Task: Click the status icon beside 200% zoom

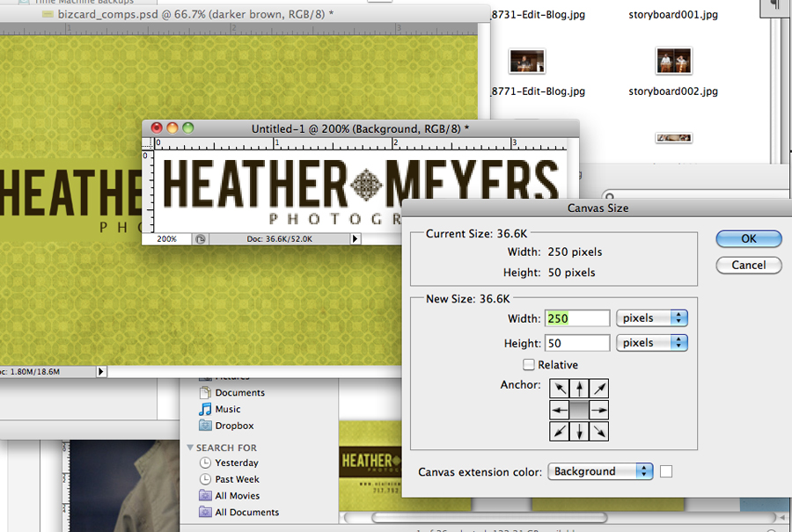Action: tap(200, 239)
